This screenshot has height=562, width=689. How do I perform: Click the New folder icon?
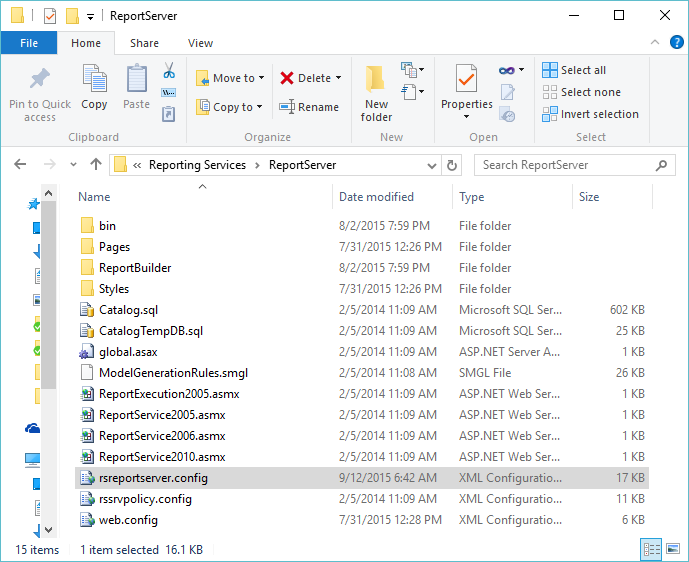click(376, 79)
